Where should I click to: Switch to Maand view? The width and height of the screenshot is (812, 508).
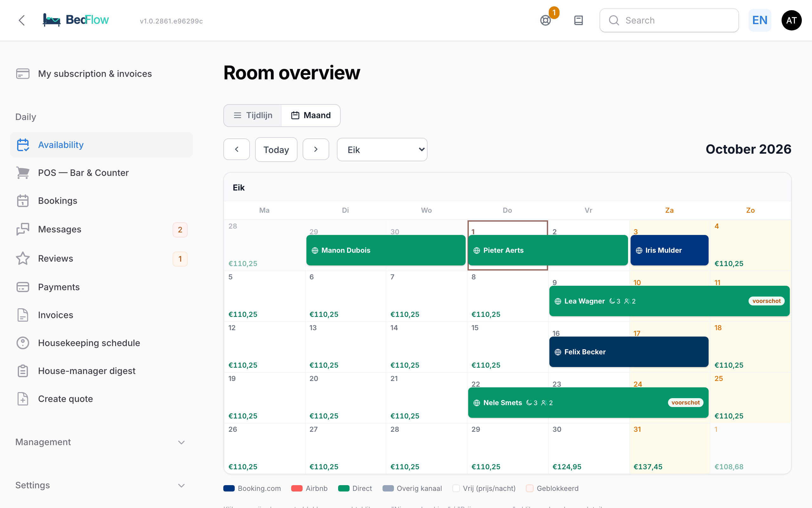(311, 115)
